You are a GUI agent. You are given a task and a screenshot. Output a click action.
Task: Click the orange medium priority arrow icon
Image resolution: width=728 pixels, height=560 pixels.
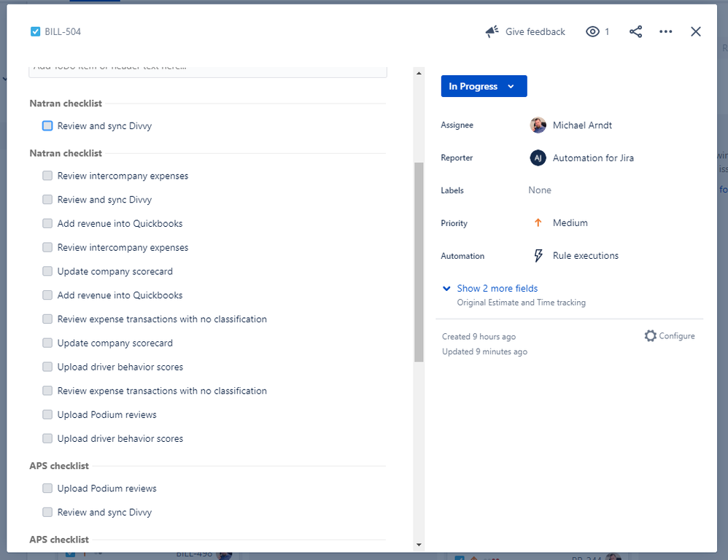coord(538,223)
